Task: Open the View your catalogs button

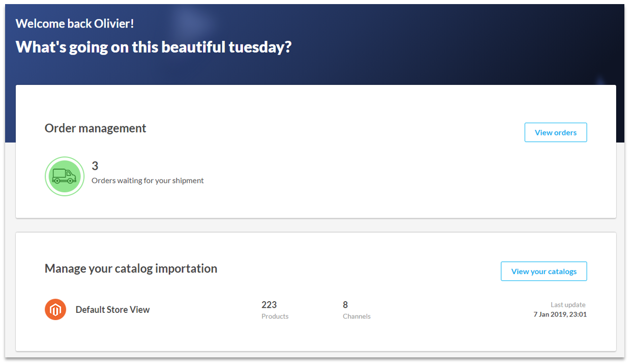Action: 544,271
